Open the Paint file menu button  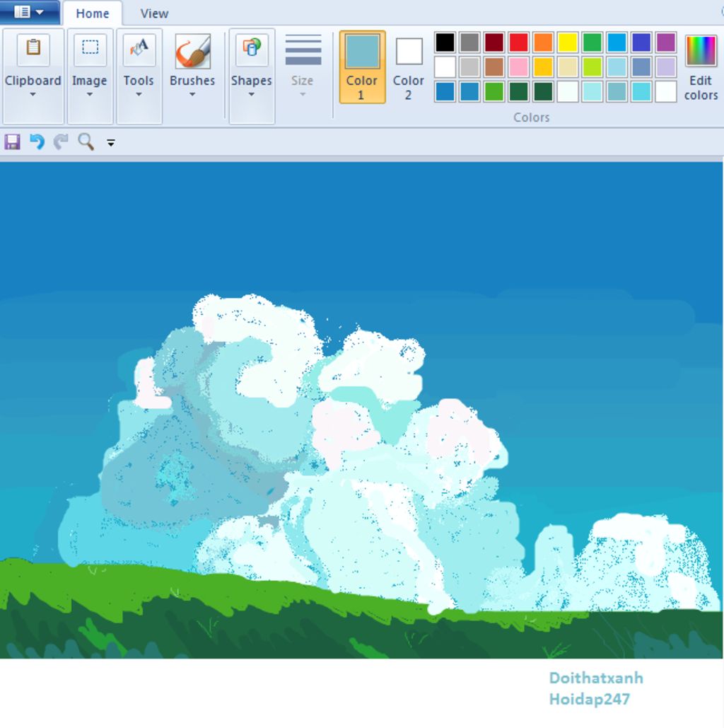[x=29, y=11]
